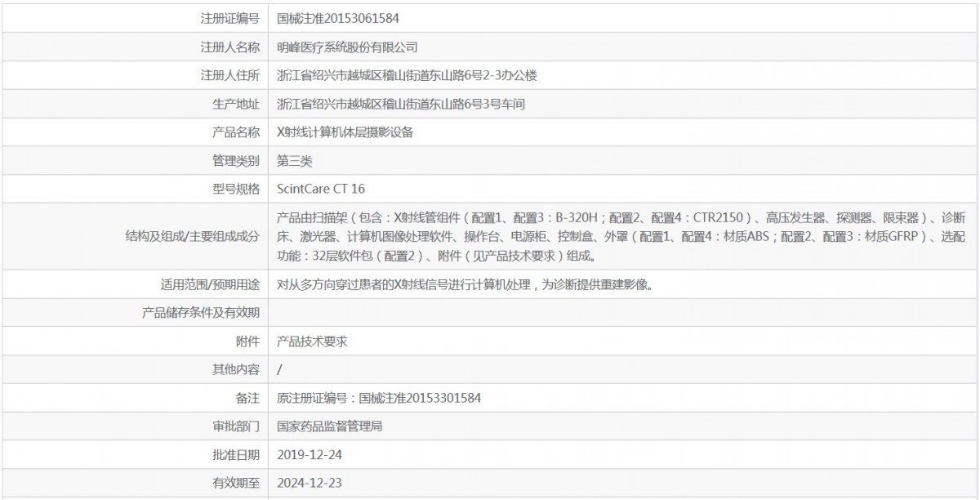Select the value 产品技术要求

313,342
